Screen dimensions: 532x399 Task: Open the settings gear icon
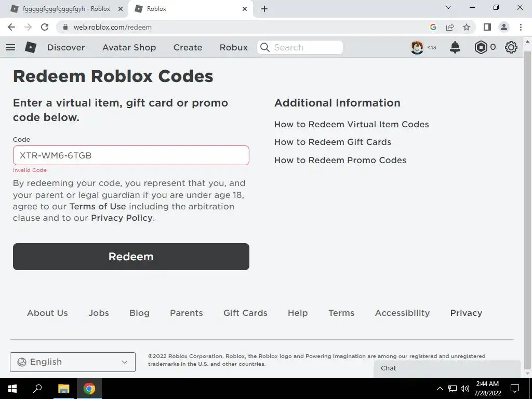(511, 47)
